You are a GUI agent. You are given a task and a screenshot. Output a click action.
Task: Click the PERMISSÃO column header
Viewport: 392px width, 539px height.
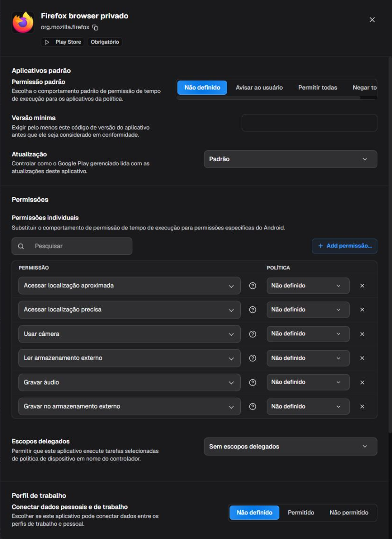coord(34,268)
